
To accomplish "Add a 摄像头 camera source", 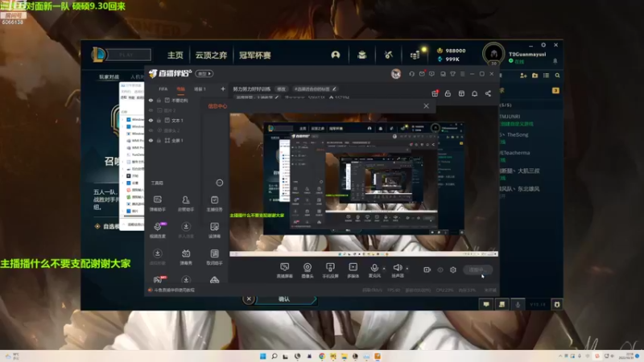I will pos(308,270).
